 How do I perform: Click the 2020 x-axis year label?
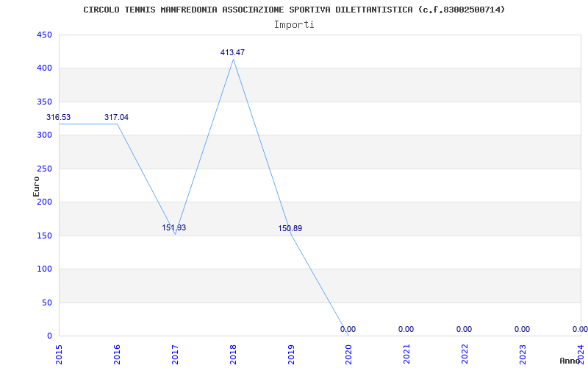point(349,355)
